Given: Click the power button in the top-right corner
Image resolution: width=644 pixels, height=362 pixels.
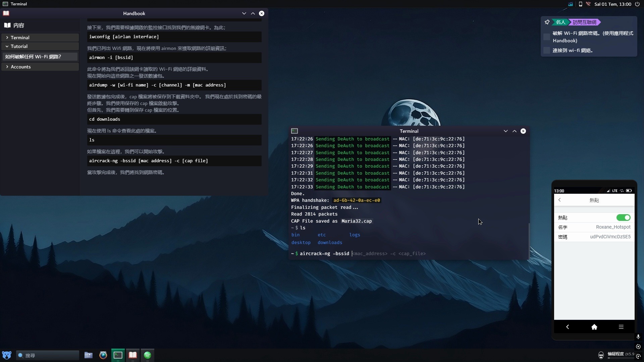Looking at the screenshot, I should pyautogui.click(x=638, y=4).
